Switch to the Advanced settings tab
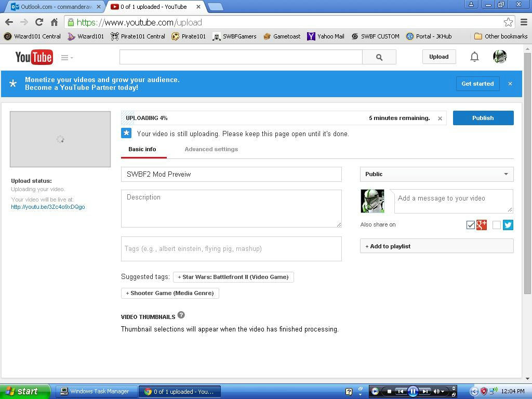This screenshot has width=532, height=399. 211,149
